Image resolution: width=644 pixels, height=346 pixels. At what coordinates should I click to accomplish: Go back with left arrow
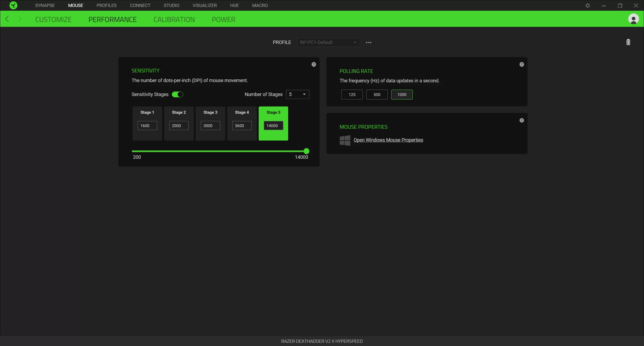pyautogui.click(x=7, y=19)
